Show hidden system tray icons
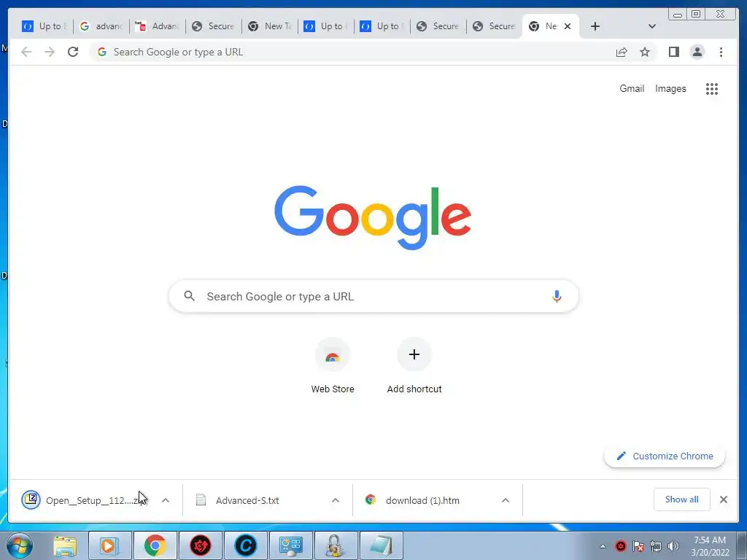 click(x=603, y=546)
